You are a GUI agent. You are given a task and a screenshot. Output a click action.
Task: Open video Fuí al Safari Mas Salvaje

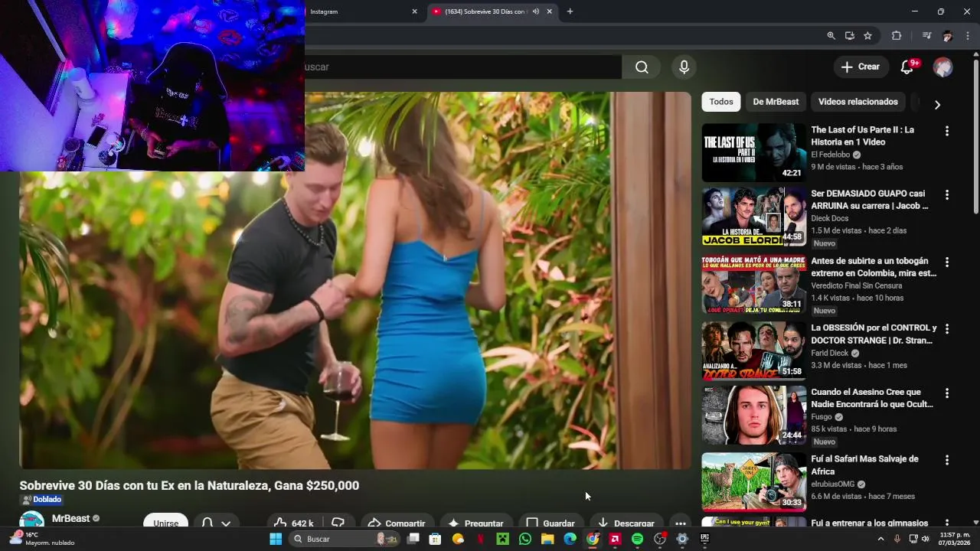[864, 465]
